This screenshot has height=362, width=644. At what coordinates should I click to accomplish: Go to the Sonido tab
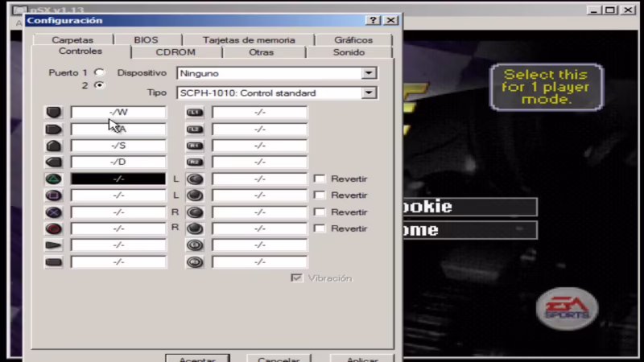click(349, 52)
